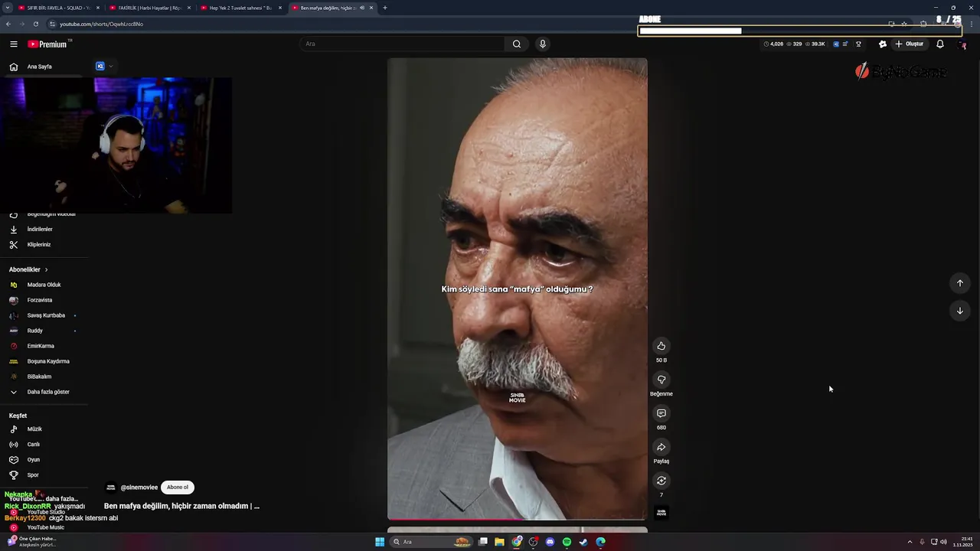Open the account avatar menu
This screenshot has width=980, height=551.
click(x=963, y=44)
